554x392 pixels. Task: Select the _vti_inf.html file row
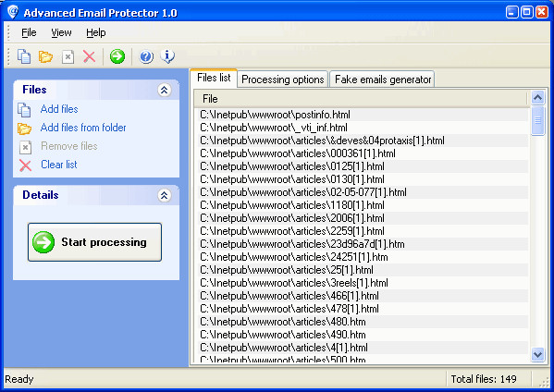363,128
